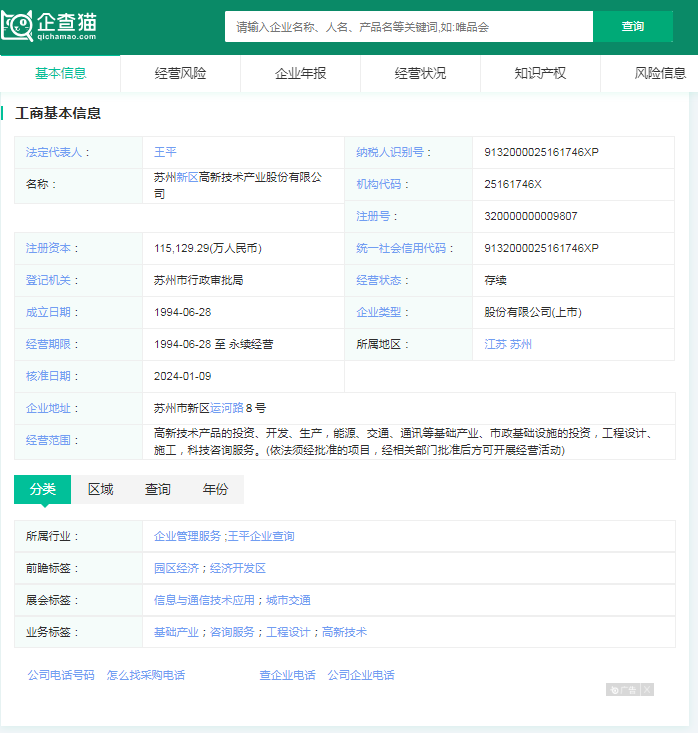The image size is (698, 733).
Task: Click the 江苏 region link
Action: click(x=495, y=344)
